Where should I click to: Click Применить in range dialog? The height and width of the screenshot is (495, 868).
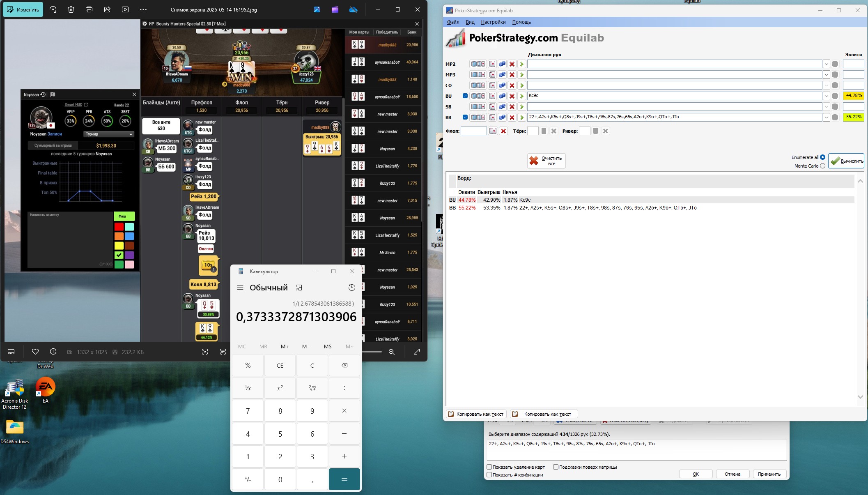[x=769, y=474]
